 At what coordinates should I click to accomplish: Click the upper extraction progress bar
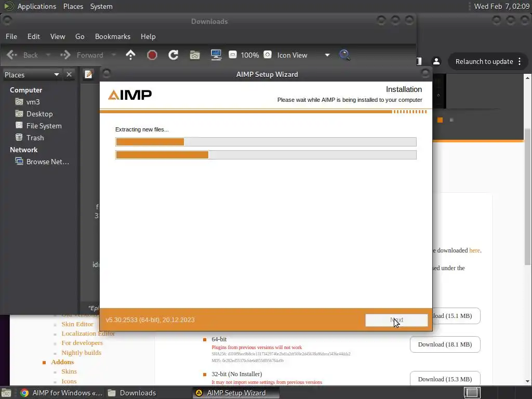[266, 142]
